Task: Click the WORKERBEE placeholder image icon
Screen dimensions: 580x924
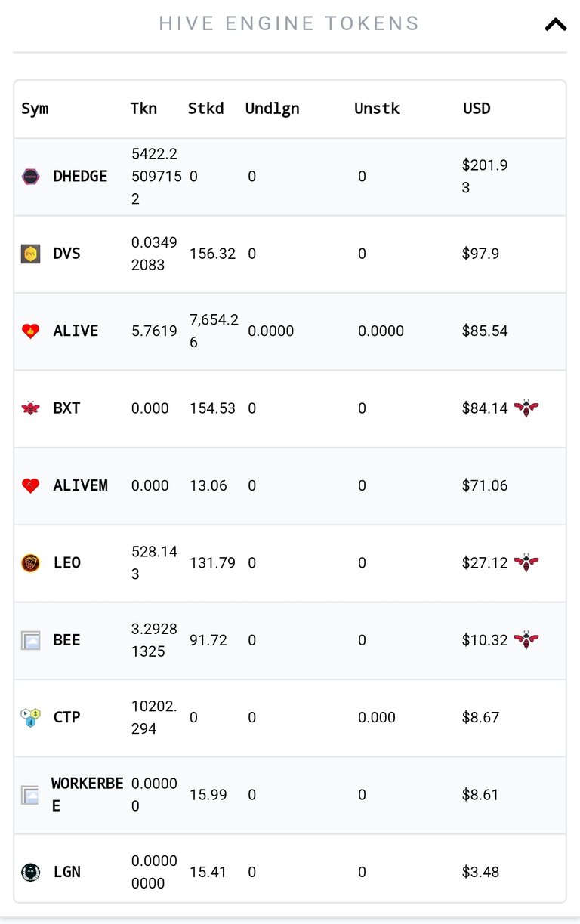Action: [x=29, y=795]
